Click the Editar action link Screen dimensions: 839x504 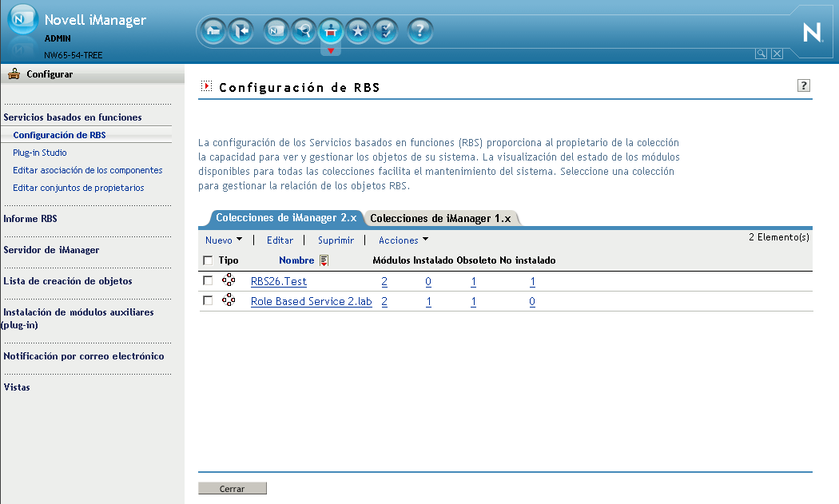click(x=280, y=240)
